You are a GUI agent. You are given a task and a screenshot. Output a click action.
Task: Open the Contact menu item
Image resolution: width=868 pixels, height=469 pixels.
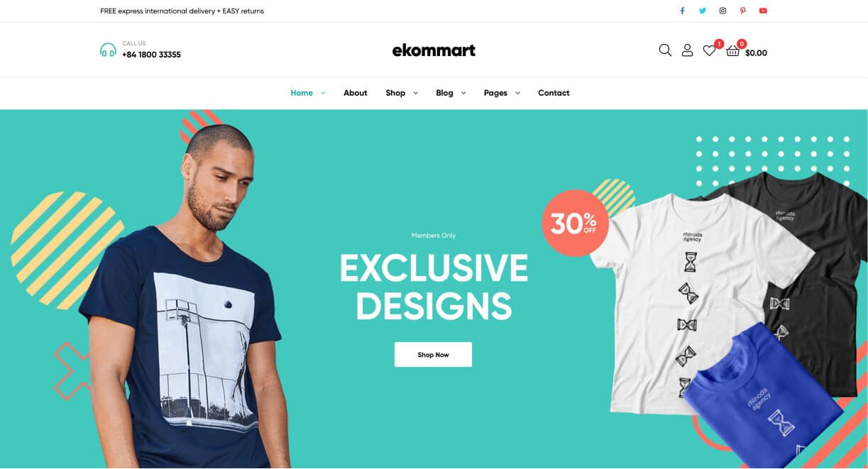tap(554, 93)
